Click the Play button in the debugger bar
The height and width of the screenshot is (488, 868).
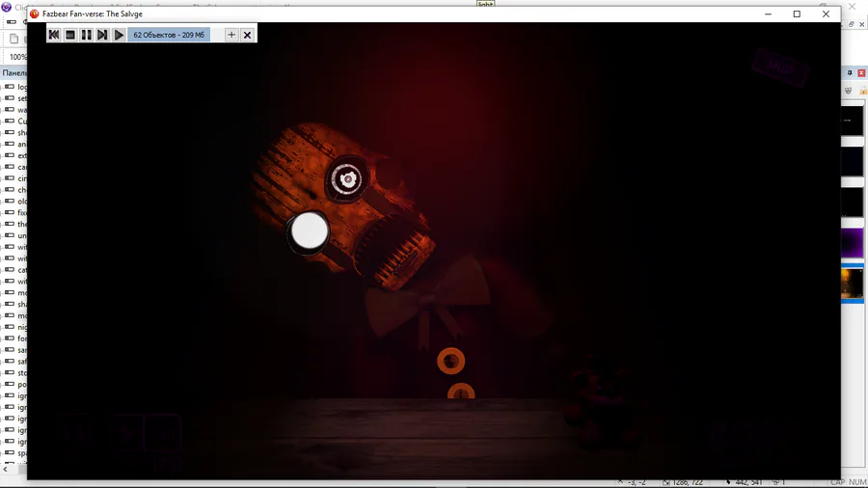[x=119, y=35]
